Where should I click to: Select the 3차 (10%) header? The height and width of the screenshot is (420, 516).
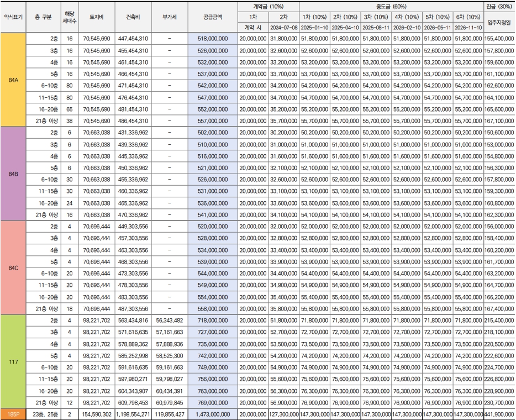point(376,17)
